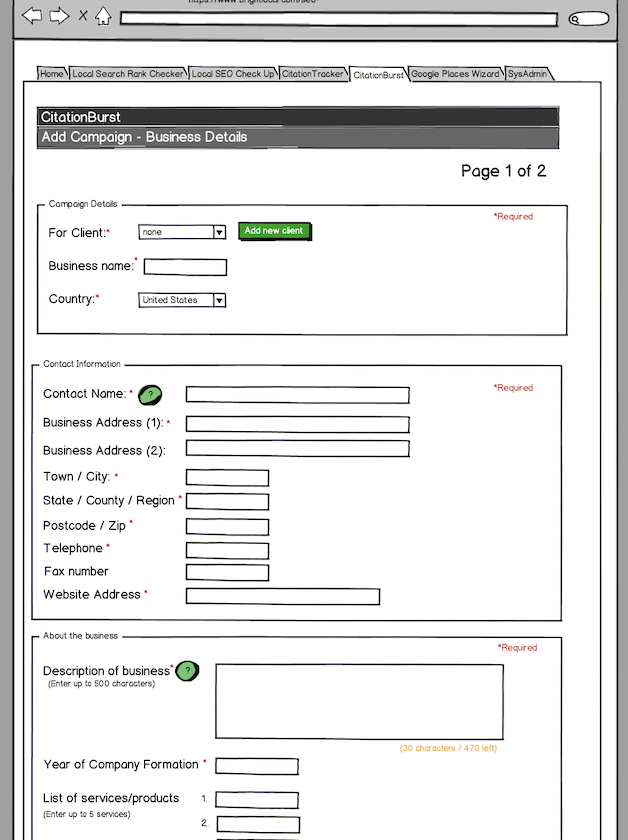Click the About the business section label

[80, 635]
